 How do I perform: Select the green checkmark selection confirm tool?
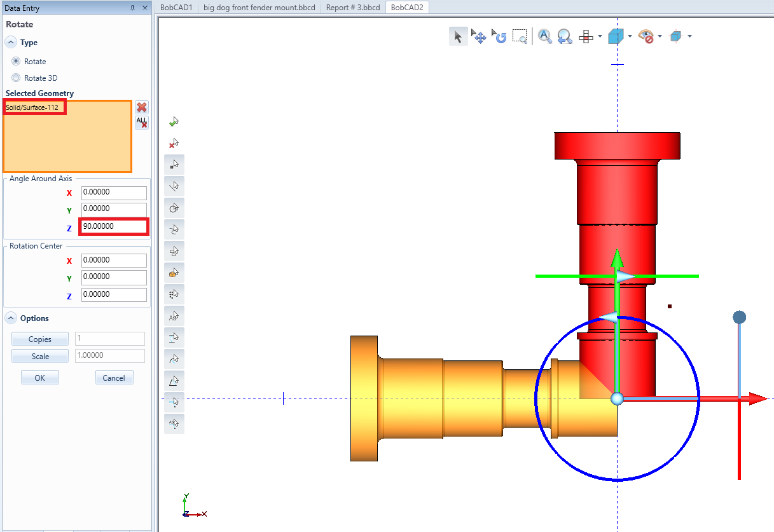pos(174,121)
